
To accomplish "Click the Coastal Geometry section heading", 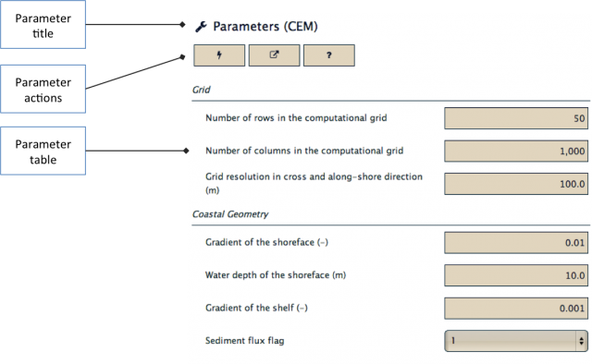I will click(230, 214).
